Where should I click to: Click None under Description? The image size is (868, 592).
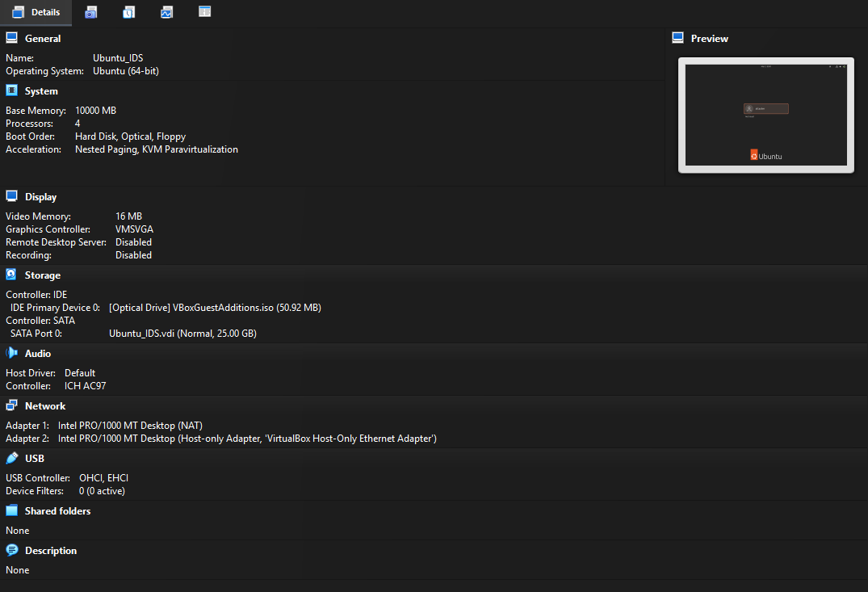coord(17,570)
